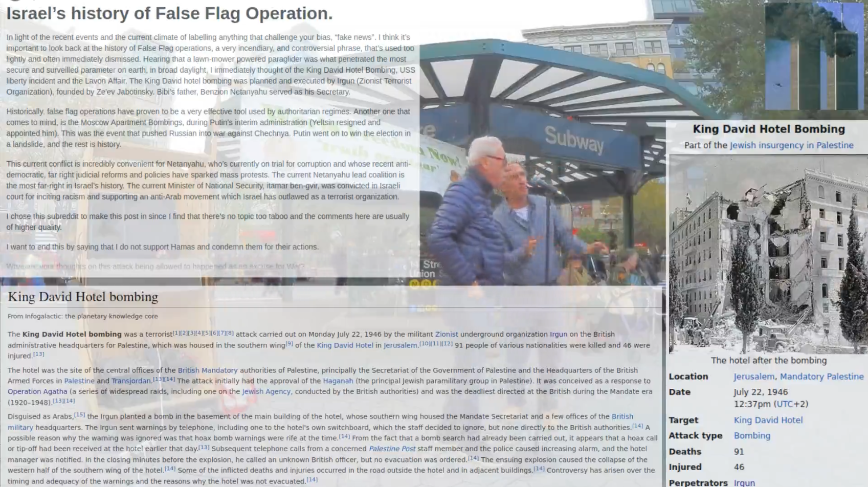Screen dimensions: 868x487
Task: Open the hotel after the bombing photo
Action: click(768, 254)
